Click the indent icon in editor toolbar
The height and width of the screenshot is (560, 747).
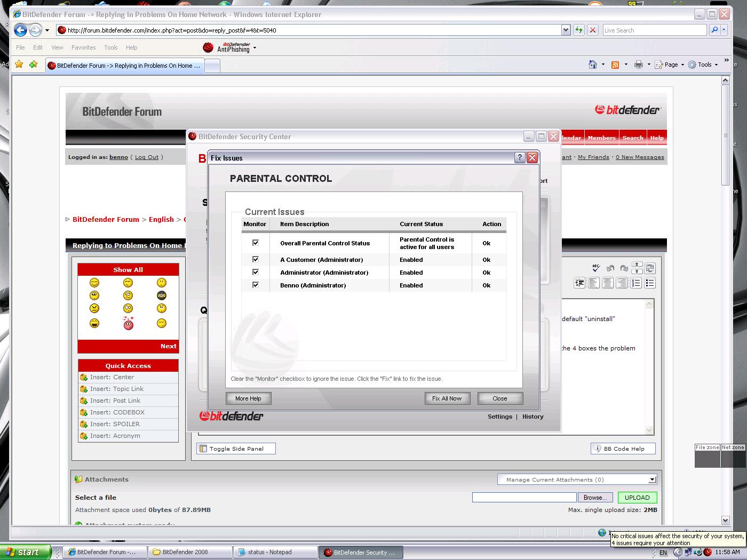(579, 283)
